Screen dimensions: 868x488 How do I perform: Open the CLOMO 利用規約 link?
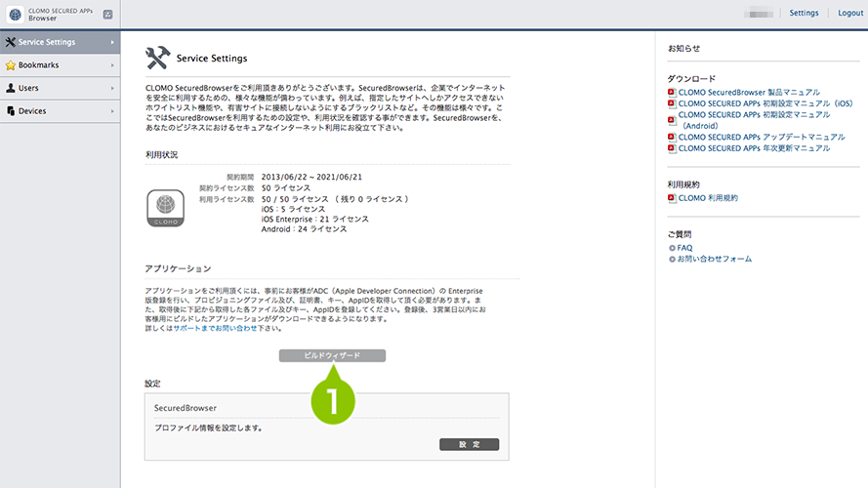click(x=708, y=198)
